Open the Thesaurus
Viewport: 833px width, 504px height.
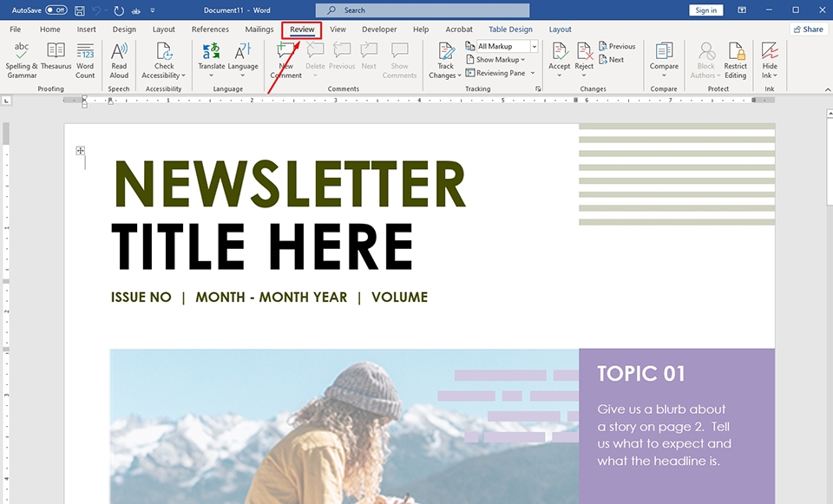(56, 56)
